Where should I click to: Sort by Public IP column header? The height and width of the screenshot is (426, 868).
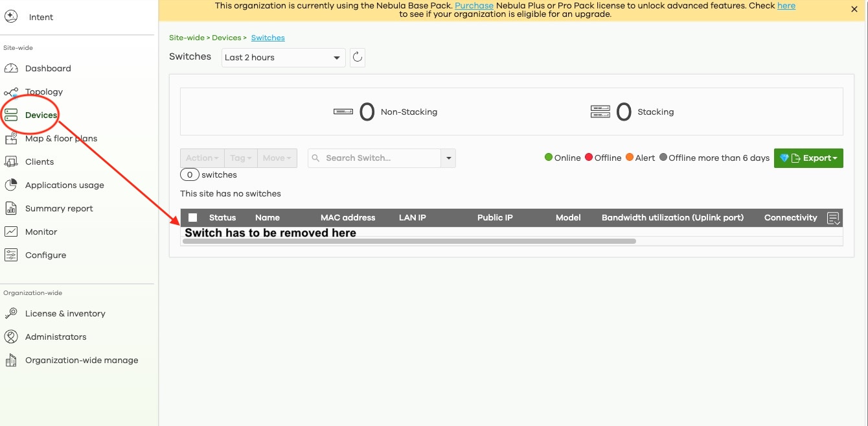point(495,218)
